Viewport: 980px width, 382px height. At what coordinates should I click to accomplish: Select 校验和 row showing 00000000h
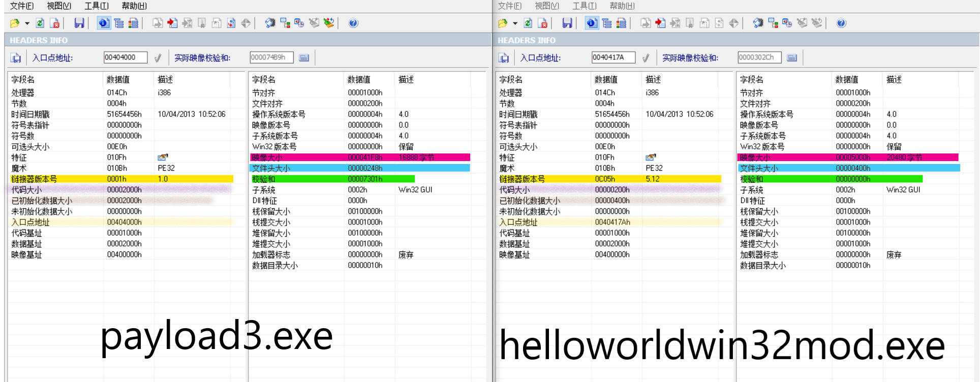pyautogui.click(x=831, y=179)
